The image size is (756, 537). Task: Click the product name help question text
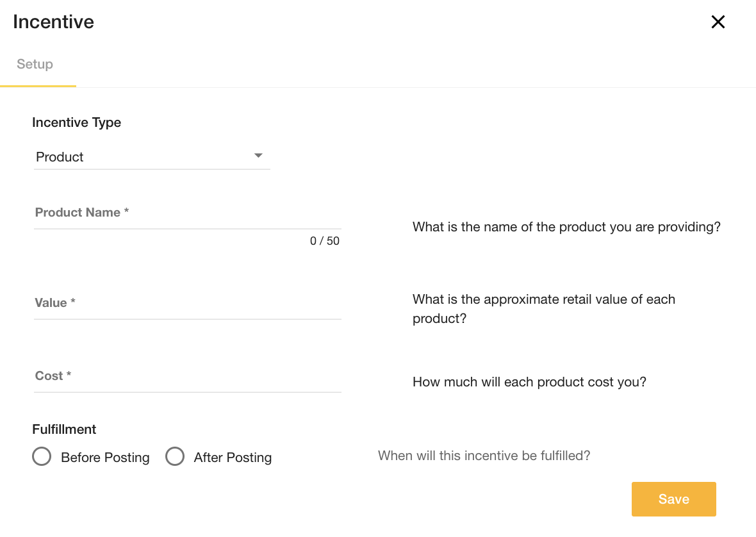pyautogui.click(x=566, y=227)
